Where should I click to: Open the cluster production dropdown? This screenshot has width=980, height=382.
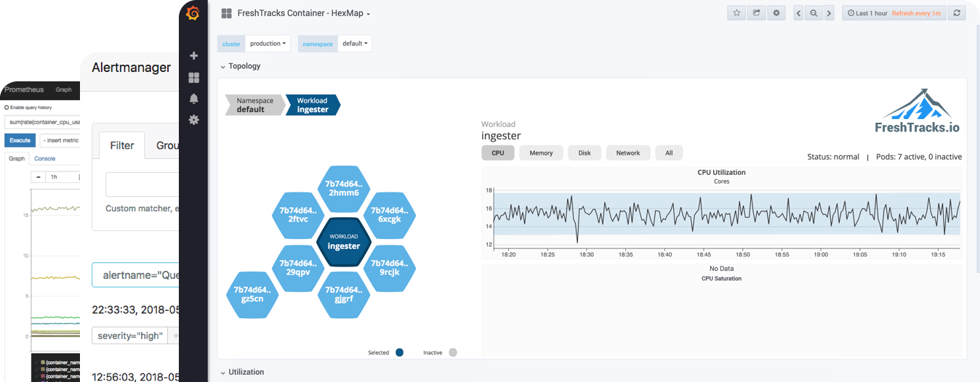pos(268,44)
